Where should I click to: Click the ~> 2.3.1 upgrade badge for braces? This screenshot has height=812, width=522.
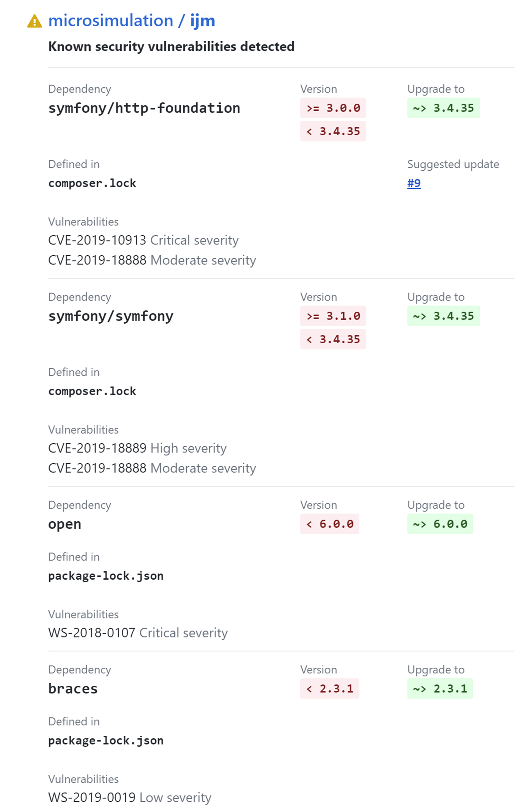coord(440,688)
